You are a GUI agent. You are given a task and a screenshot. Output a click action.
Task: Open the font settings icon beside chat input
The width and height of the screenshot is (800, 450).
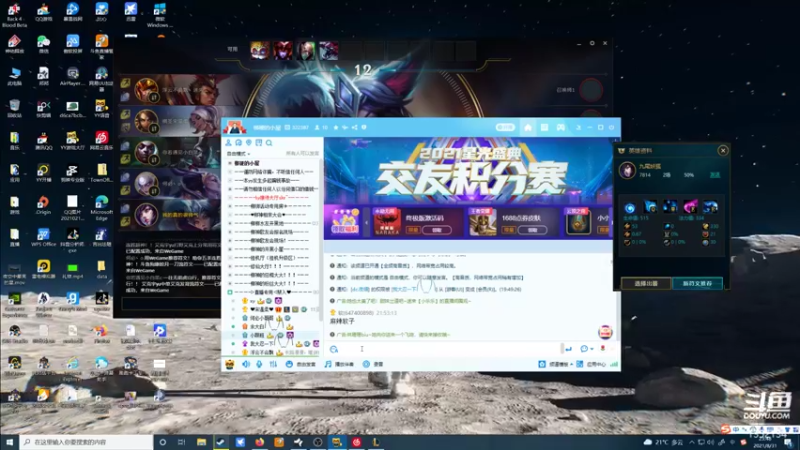pos(334,349)
